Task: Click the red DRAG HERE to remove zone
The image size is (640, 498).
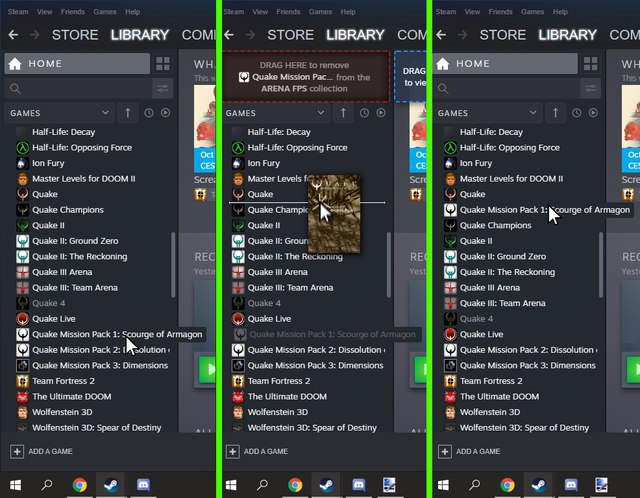Action: pos(306,76)
